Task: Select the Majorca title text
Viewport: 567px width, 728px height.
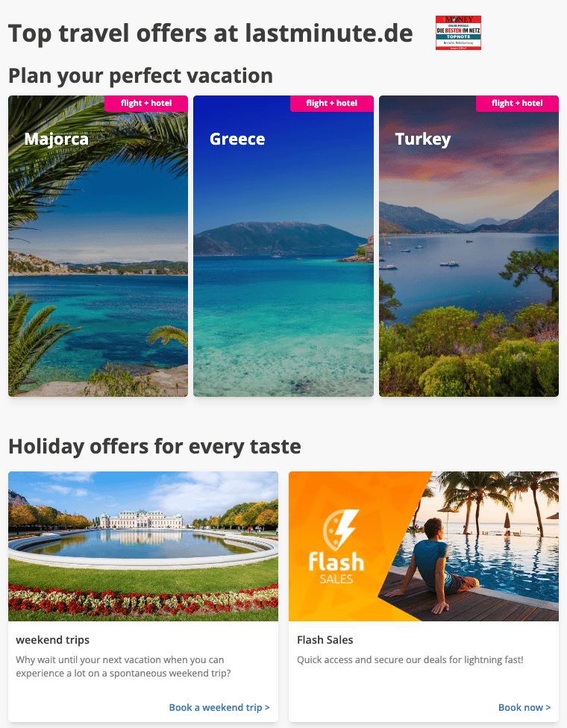Action: [x=56, y=139]
